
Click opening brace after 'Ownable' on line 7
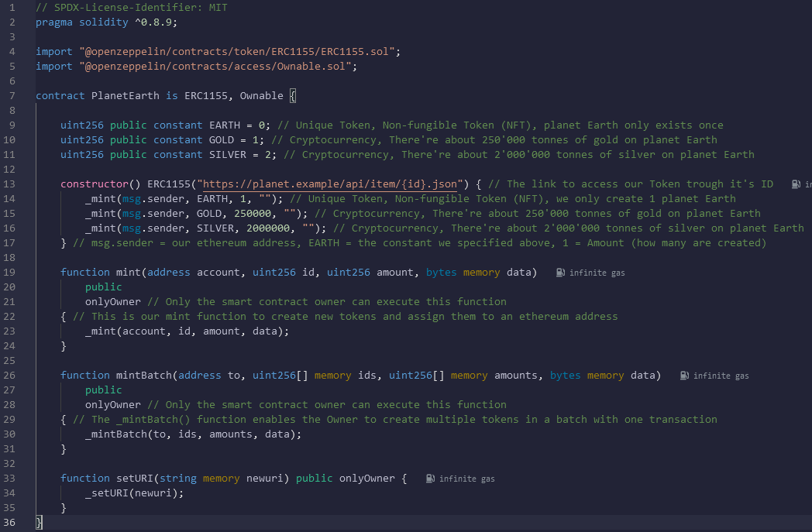(x=293, y=96)
